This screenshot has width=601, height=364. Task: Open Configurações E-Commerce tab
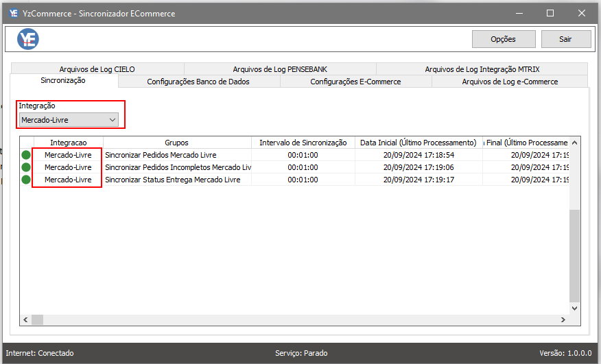[355, 82]
